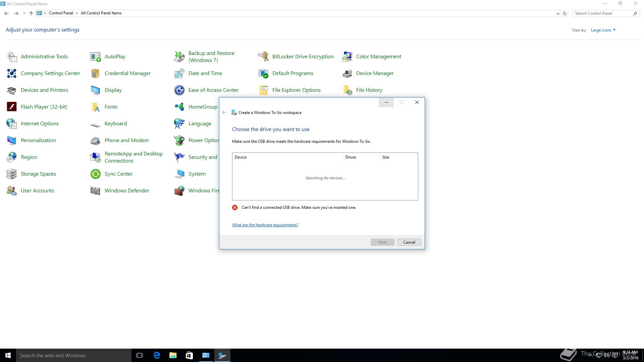
Task: Open BitLocker Drive Encryption icon
Action: pyautogui.click(x=263, y=57)
